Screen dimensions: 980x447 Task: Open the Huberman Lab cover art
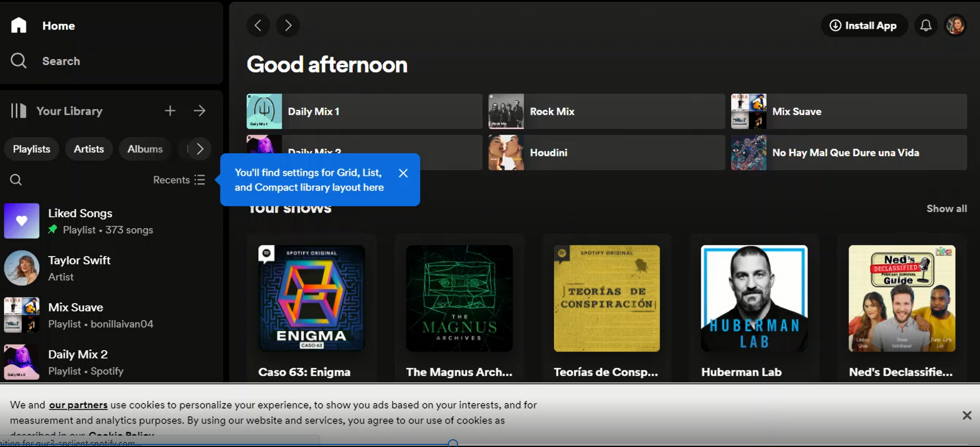pos(754,299)
